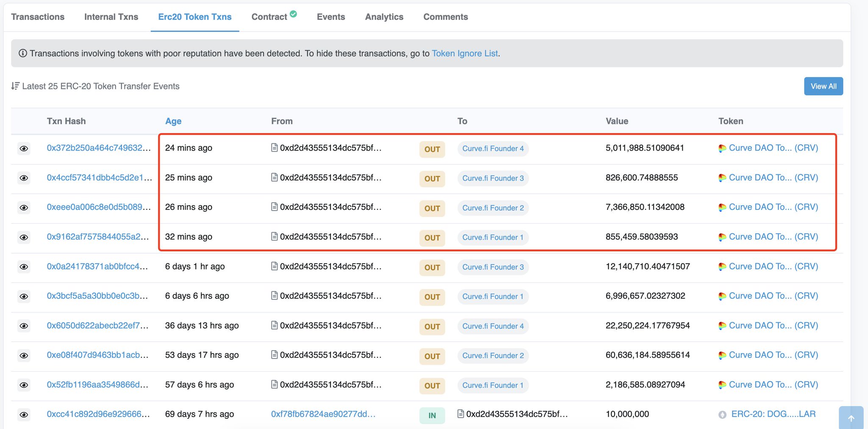868x429 pixels.
Task: Open Curve.fi Founder 3 in 25 mins row
Action: coord(493,178)
